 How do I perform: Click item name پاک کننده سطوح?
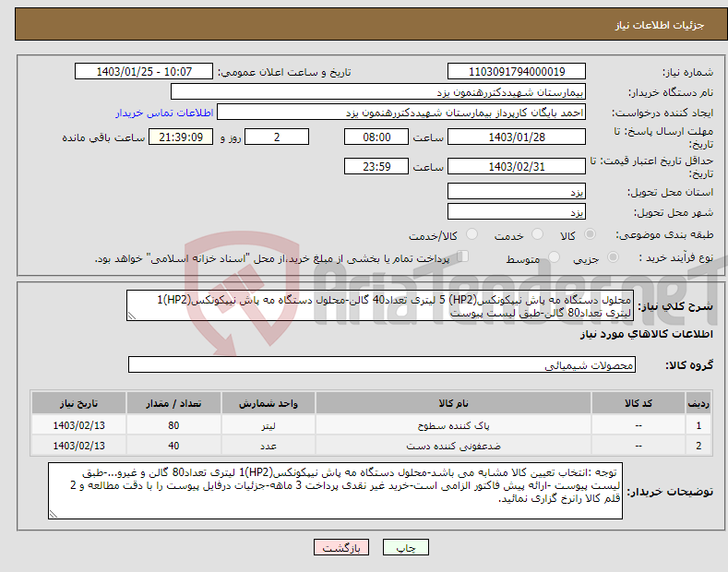point(453,425)
